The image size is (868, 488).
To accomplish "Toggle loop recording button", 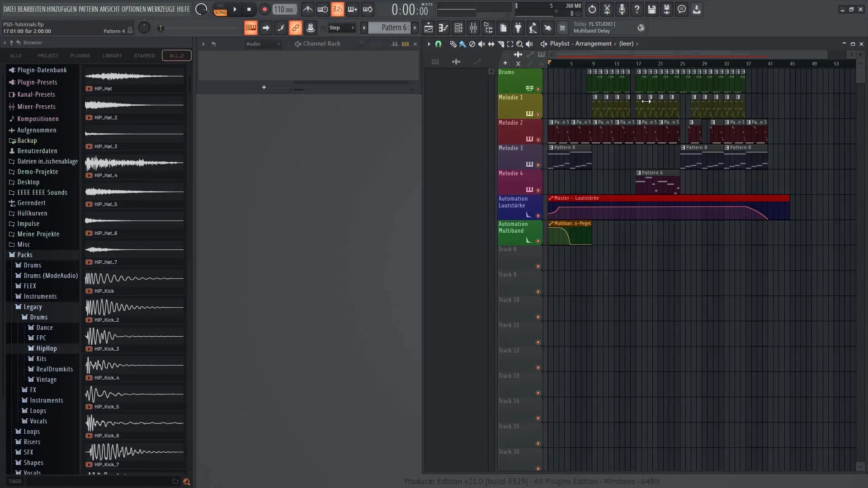I will click(368, 9).
